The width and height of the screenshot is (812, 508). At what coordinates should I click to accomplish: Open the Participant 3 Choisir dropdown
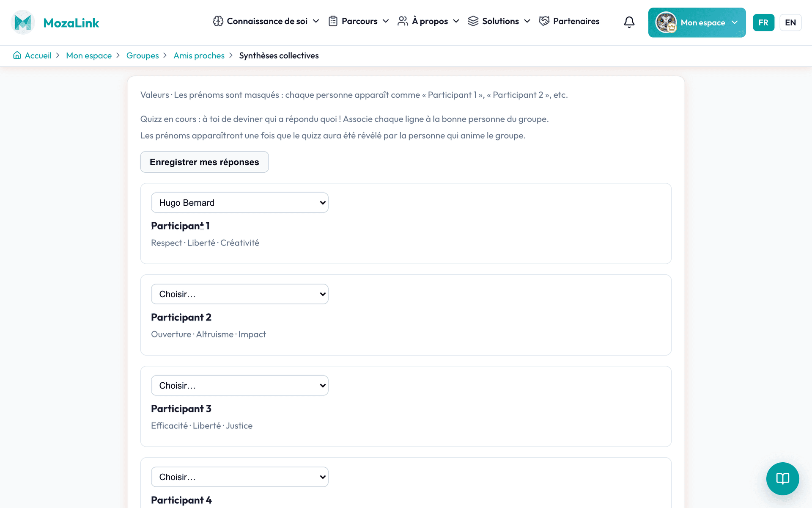click(x=240, y=386)
